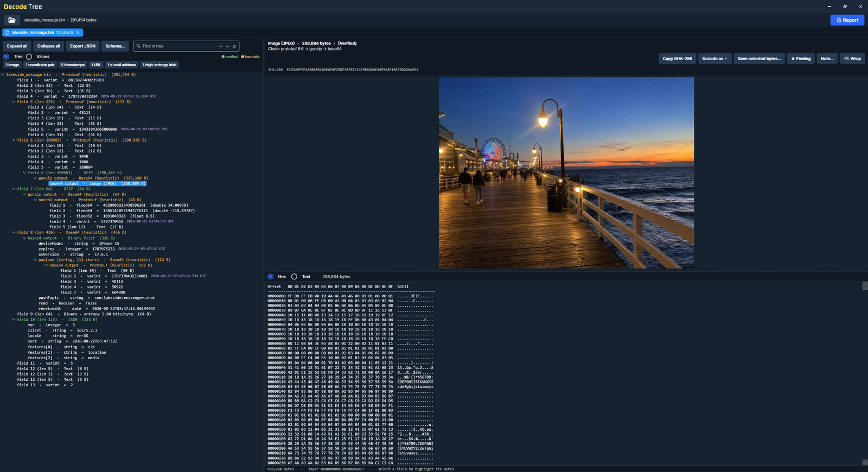Viewport: 868px width, 472px height.
Task: Filter by the 1 coordinate pair chip
Action: [40, 65]
